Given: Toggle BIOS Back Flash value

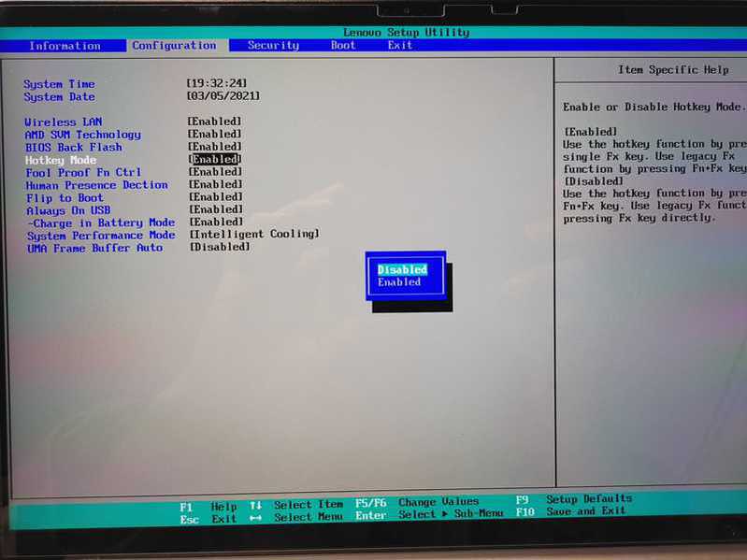Looking at the screenshot, I should pyautogui.click(x=214, y=147).
